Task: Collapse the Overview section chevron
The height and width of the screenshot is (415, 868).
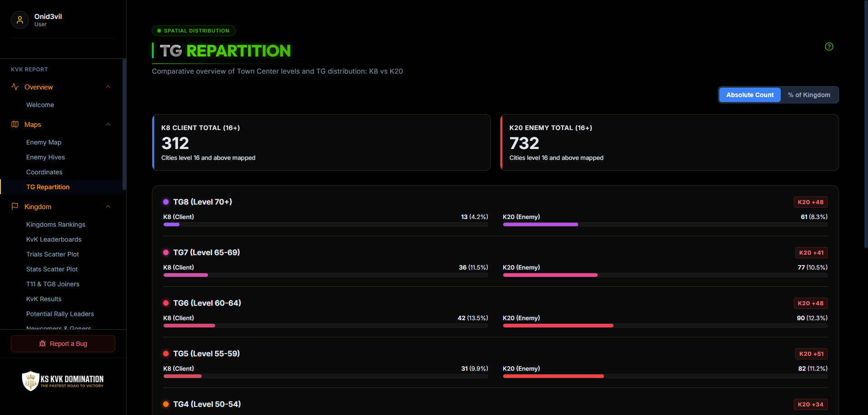Action: tap(108, 87)
